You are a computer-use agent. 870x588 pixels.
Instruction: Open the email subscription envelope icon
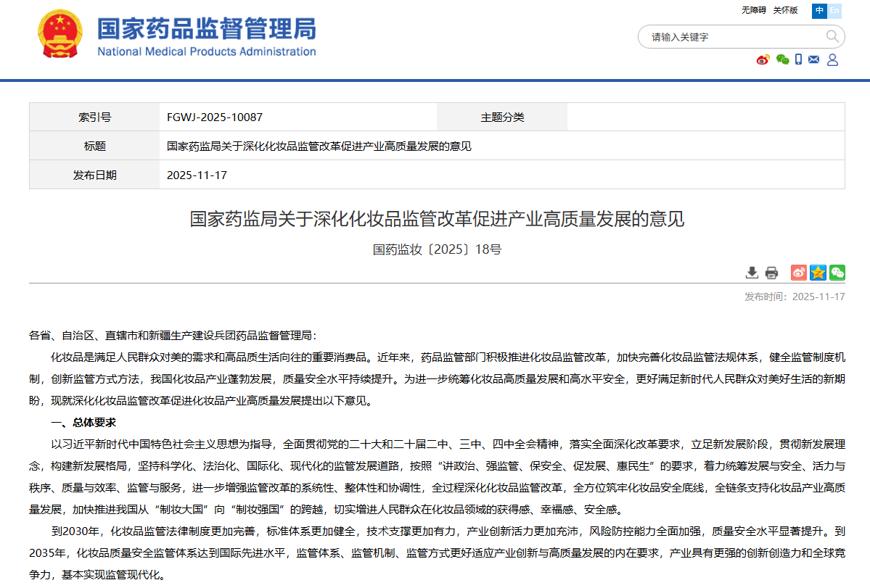[815, 60]
